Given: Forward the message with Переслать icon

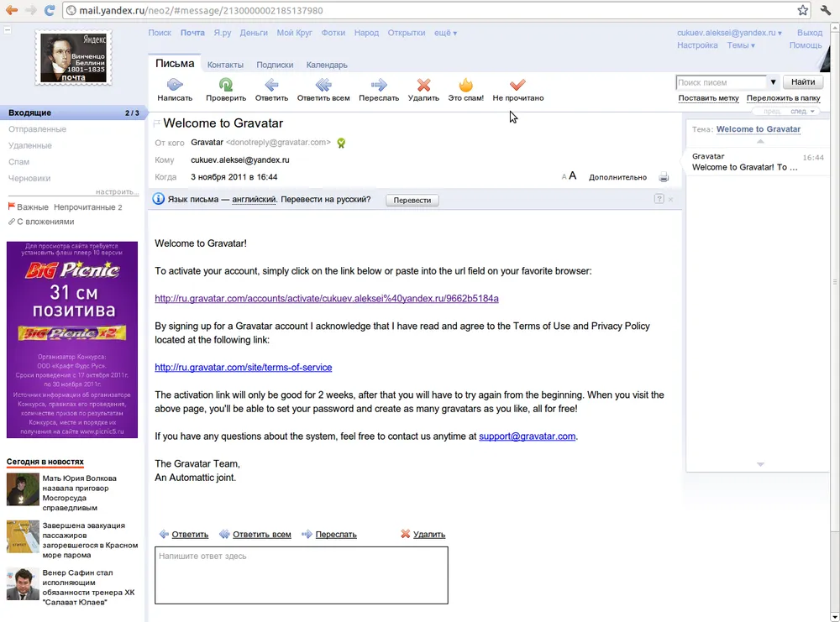Looking at the screenshot, I should click(x=379, y=85).
